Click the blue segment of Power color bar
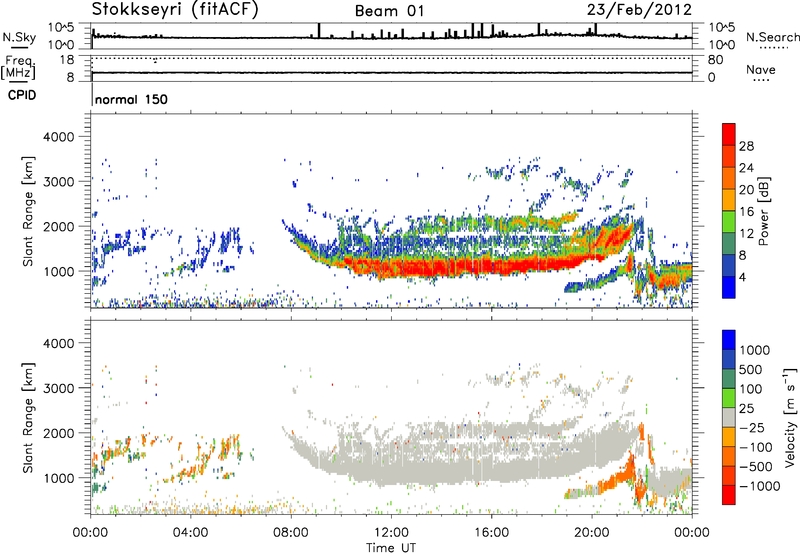The height and width of the screenshot is (554, 800). click(729, 287)
